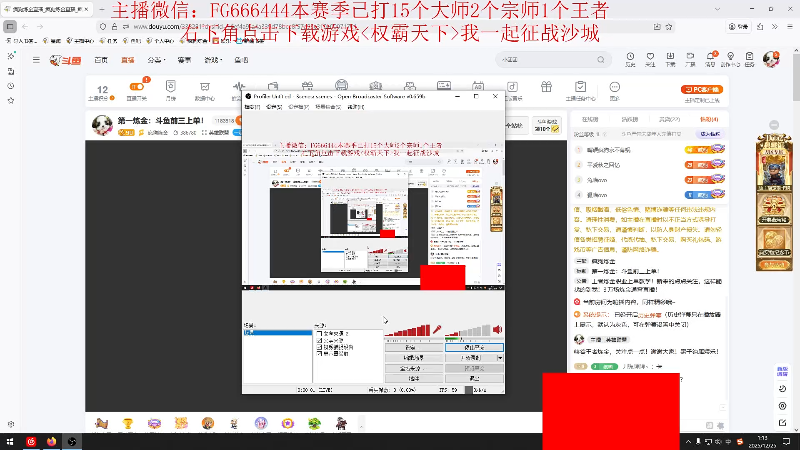The image size is (800, 450).
Task: Expand the 分类 category dropdown in Douyu nav
Action: click(x=156, y=60)
